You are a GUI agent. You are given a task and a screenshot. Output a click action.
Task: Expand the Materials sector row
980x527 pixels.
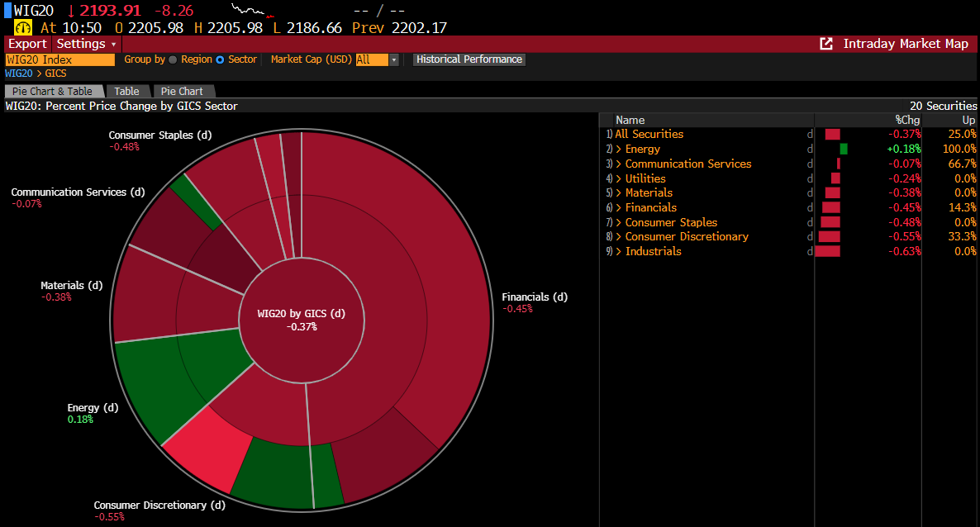(x=618, y=192)
